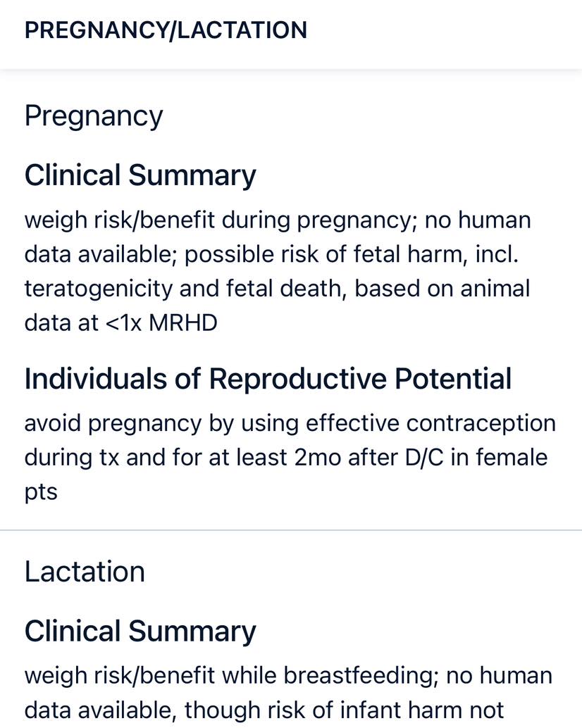Image resolution: width=582 pixels, height=728 pixels.
Task: Tap 'data available; possible risk of fetal harm' line
Action: (272, 254)
